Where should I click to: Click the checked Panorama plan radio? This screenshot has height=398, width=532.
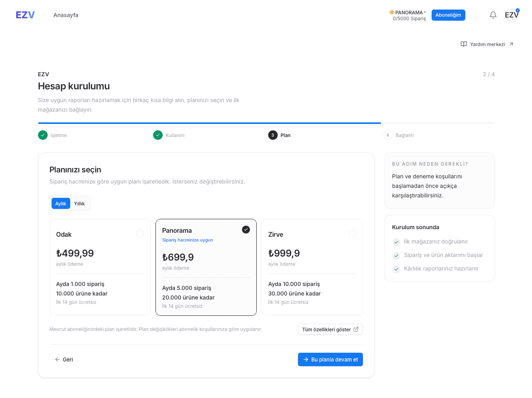[x=246, y=230]
